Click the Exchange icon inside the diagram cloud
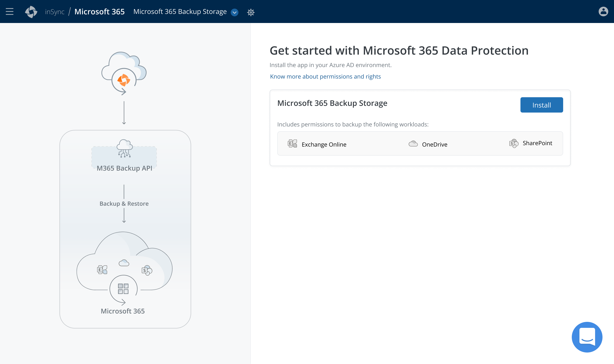Viewport: 614px width, 364px height. point(102,270)
